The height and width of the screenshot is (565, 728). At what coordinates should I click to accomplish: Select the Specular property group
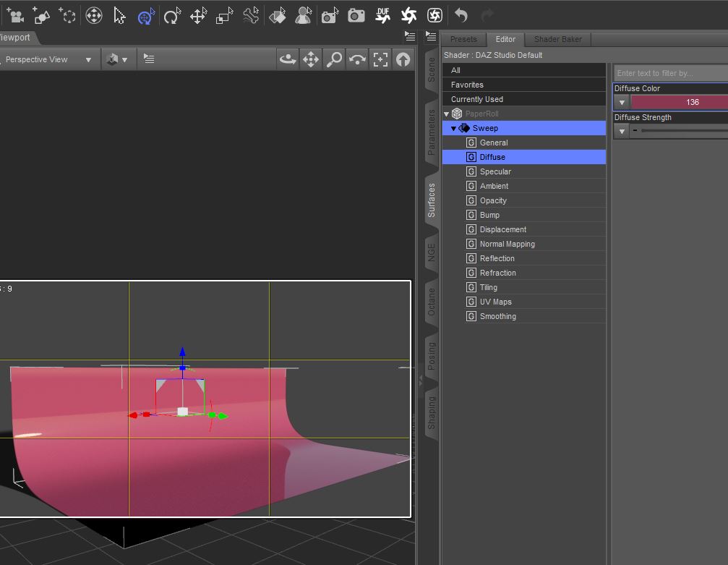495,171
